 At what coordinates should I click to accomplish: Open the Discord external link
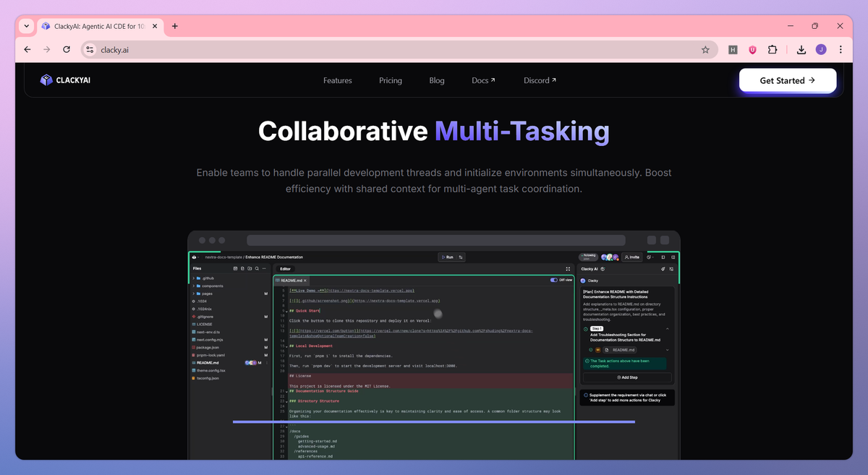pyautogui.click(x=540, y=80)
